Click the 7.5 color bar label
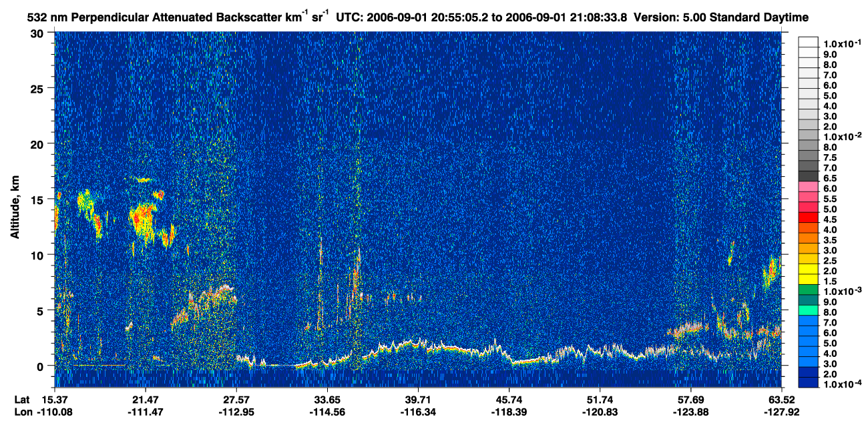Screen dimensions: 868x445 click(x=830, y=158)
